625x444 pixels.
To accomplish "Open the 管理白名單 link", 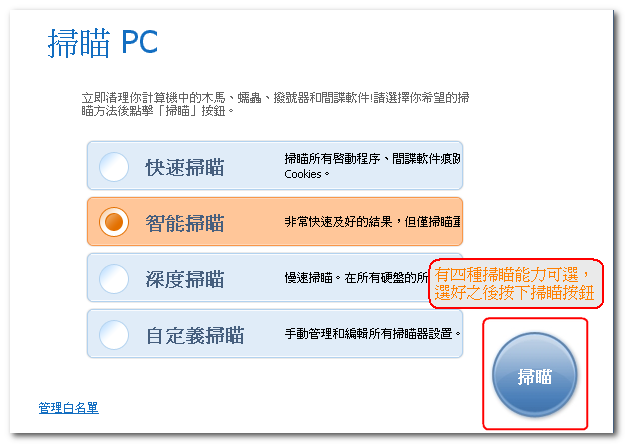I will click(69, 408).
